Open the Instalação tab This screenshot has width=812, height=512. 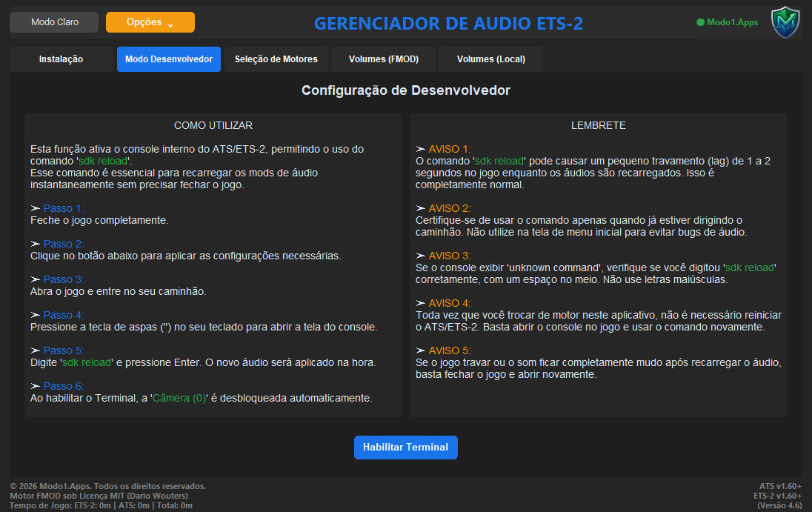pyautogui.click(x=61, y=59)
